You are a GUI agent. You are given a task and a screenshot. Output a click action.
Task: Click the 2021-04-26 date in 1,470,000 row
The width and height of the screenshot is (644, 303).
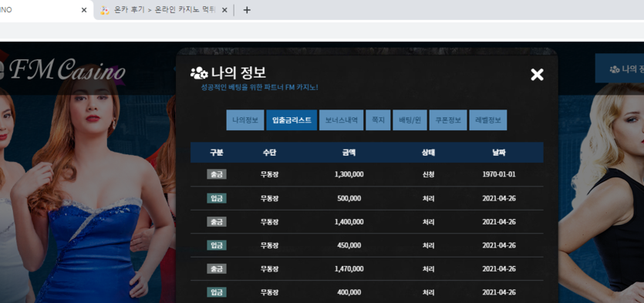499,269
